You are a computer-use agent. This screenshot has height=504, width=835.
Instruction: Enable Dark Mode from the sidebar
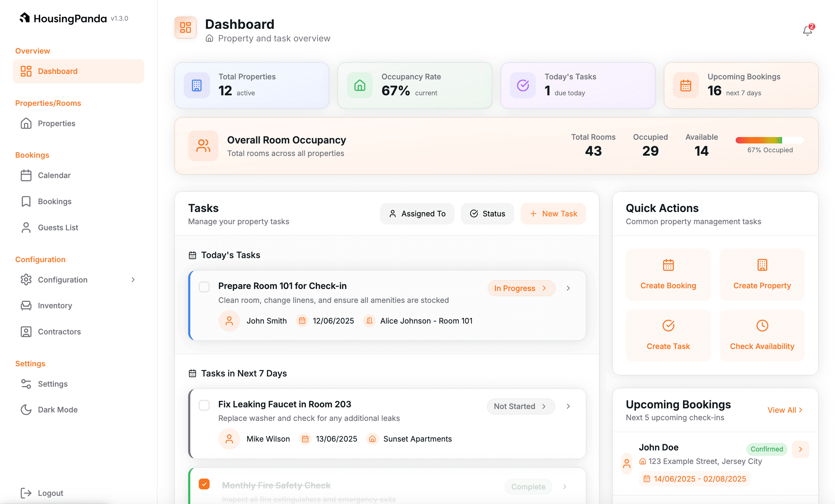[57, 409]
